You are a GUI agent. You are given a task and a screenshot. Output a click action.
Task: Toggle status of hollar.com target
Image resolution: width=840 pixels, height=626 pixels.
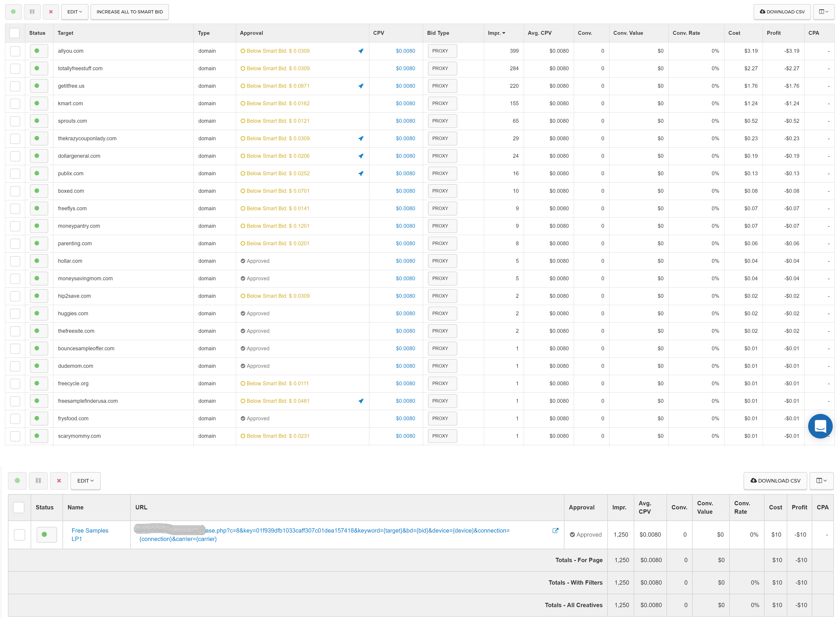click(39, 261)
